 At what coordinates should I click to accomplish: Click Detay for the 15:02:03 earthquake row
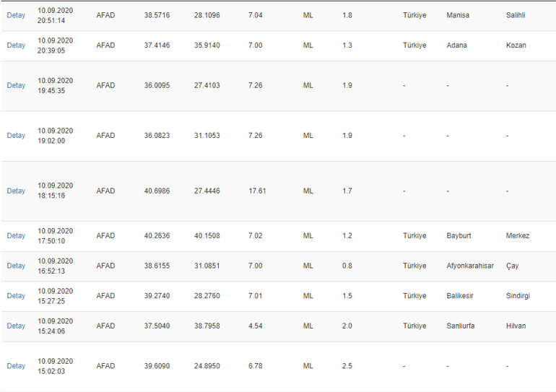pyautogui.click(x=16, y=366)
